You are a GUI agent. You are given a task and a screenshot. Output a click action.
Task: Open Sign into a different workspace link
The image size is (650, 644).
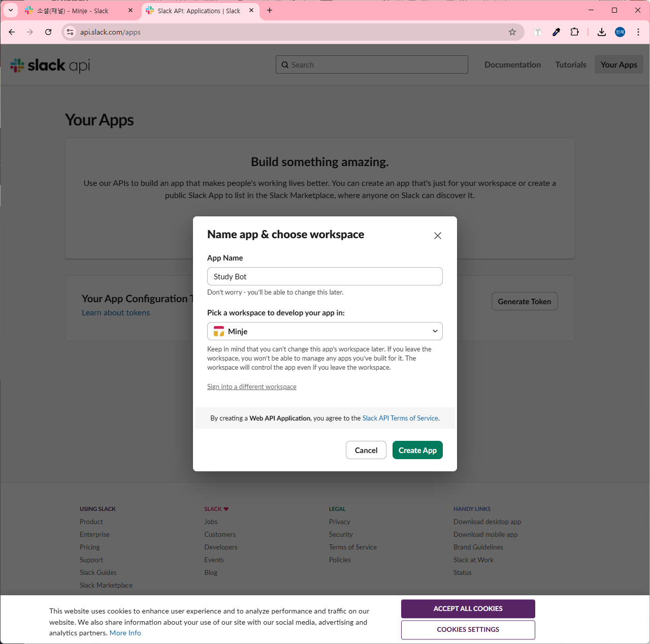coord(252,387)
